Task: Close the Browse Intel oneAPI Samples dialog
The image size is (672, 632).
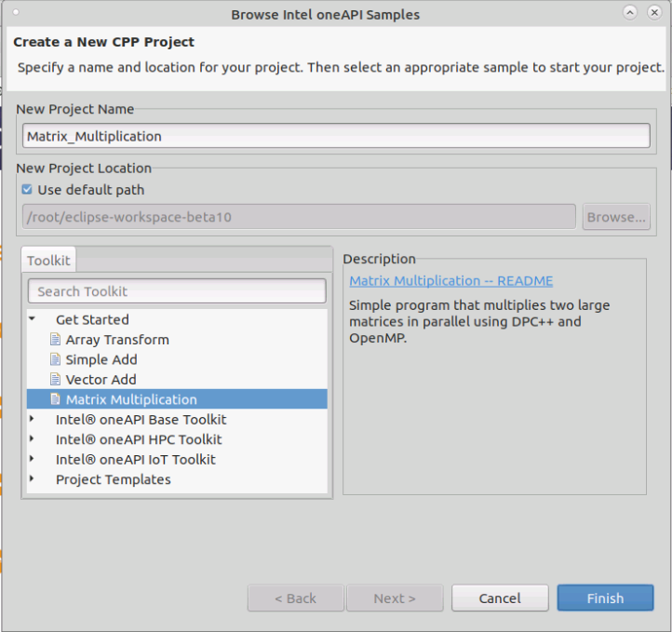Action: (654, 13)
